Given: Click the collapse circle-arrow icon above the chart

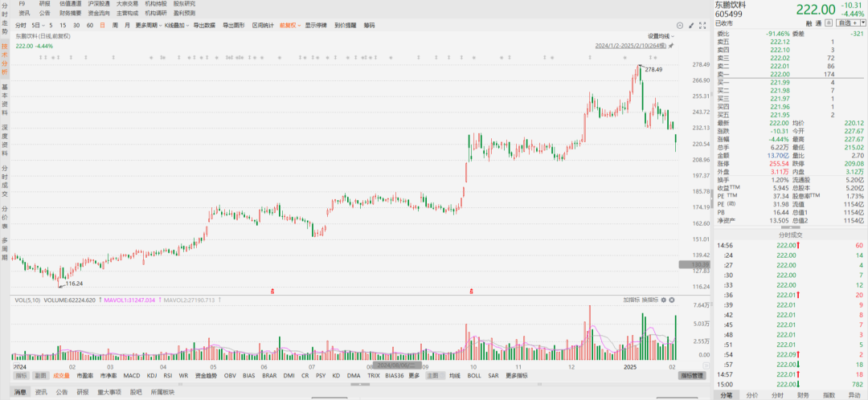Looking at the screenshot, I should (x=681, y=26).
